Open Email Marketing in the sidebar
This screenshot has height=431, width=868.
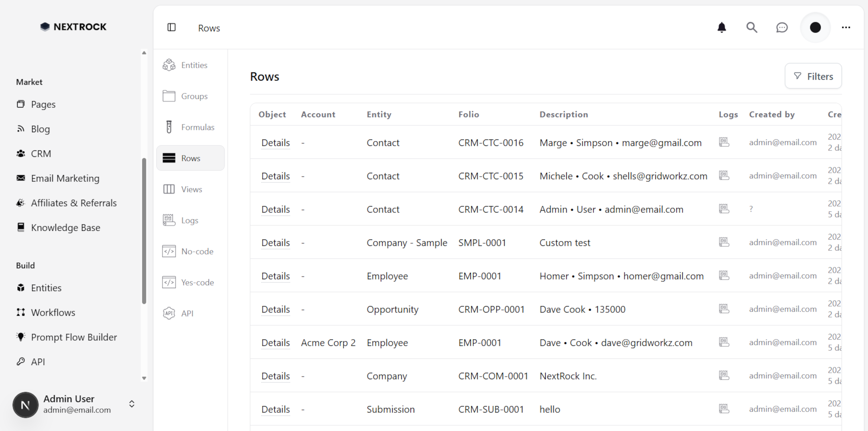point(65,178)
